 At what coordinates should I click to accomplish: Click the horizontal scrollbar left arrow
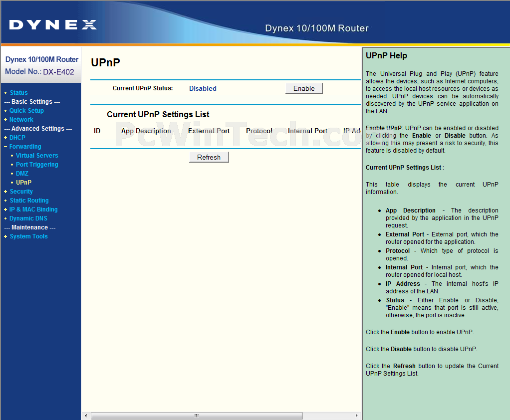(x=86, y=416)
